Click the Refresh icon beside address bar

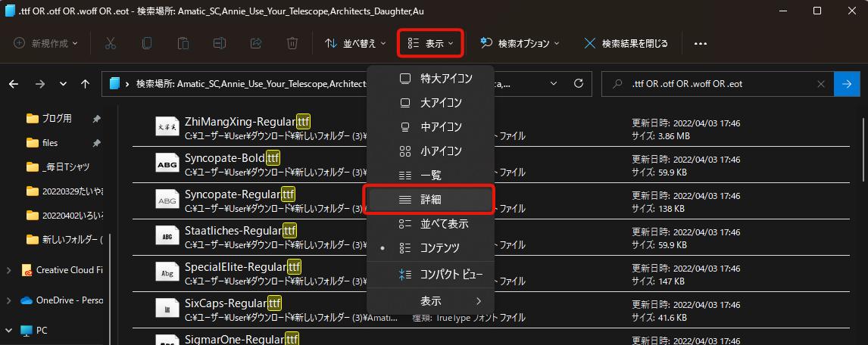pyautogui.click(x=579, y=84)
